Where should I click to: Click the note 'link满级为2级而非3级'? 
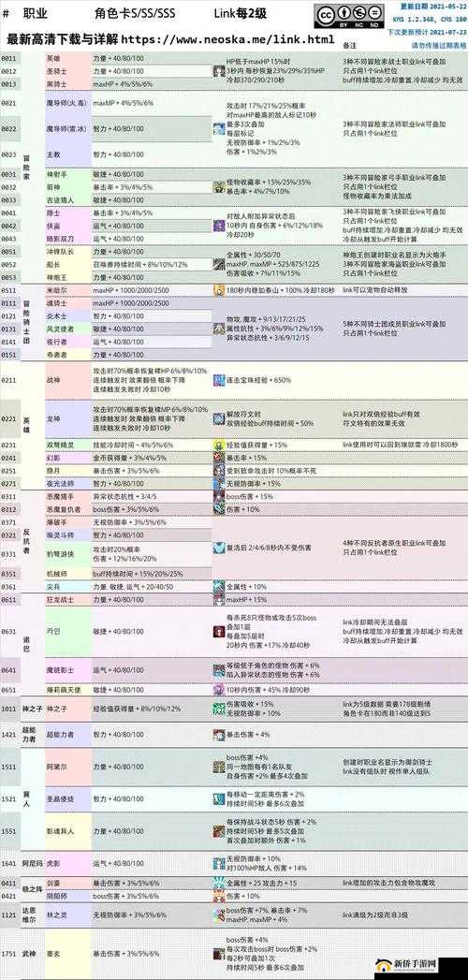coord(373,914)
